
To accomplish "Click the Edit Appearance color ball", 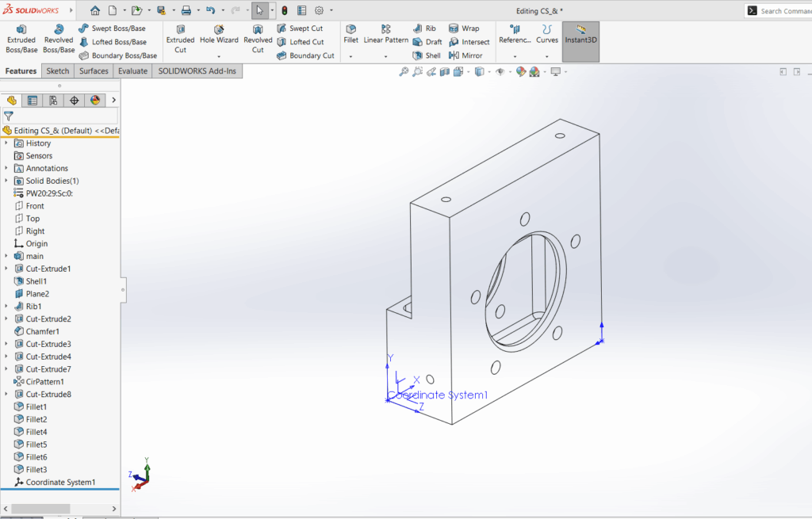I will [521, 72].
